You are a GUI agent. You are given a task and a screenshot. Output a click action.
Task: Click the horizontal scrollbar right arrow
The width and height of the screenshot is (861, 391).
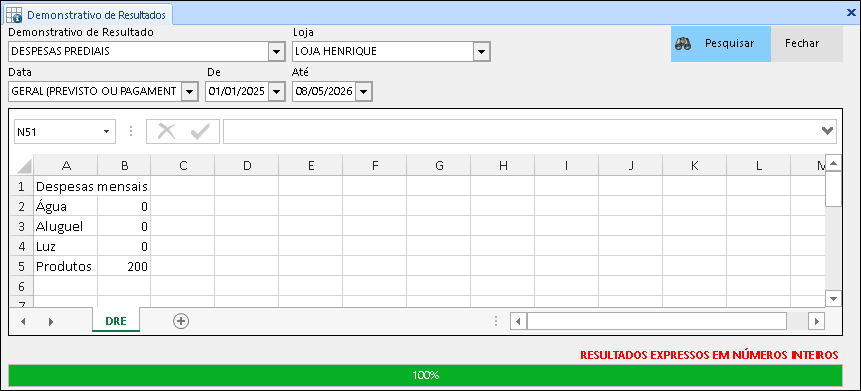pos(817,321)
